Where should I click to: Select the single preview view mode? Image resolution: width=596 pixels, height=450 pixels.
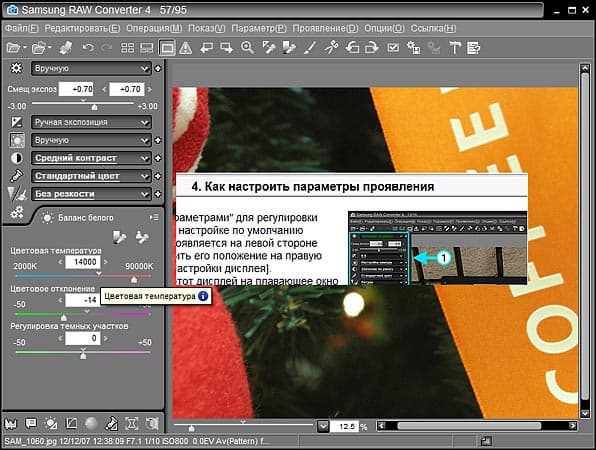pyautogui.click(x=167, y=48)
